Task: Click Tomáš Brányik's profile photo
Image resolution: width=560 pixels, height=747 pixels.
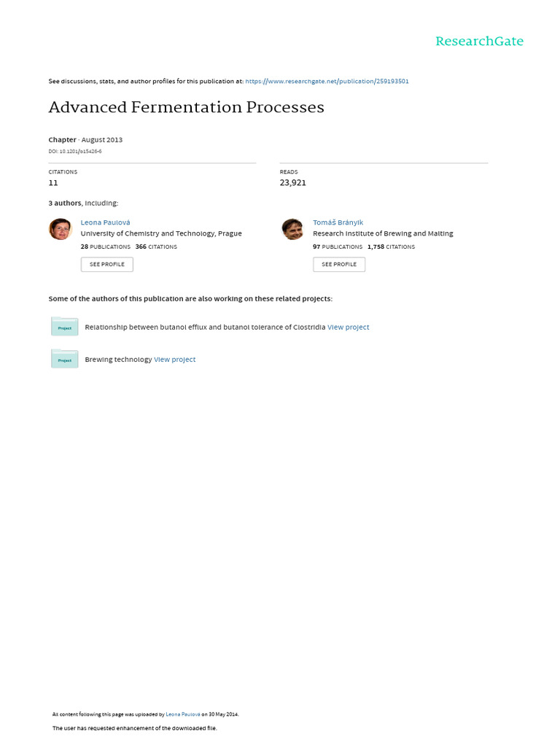Action: pos(292,229)
